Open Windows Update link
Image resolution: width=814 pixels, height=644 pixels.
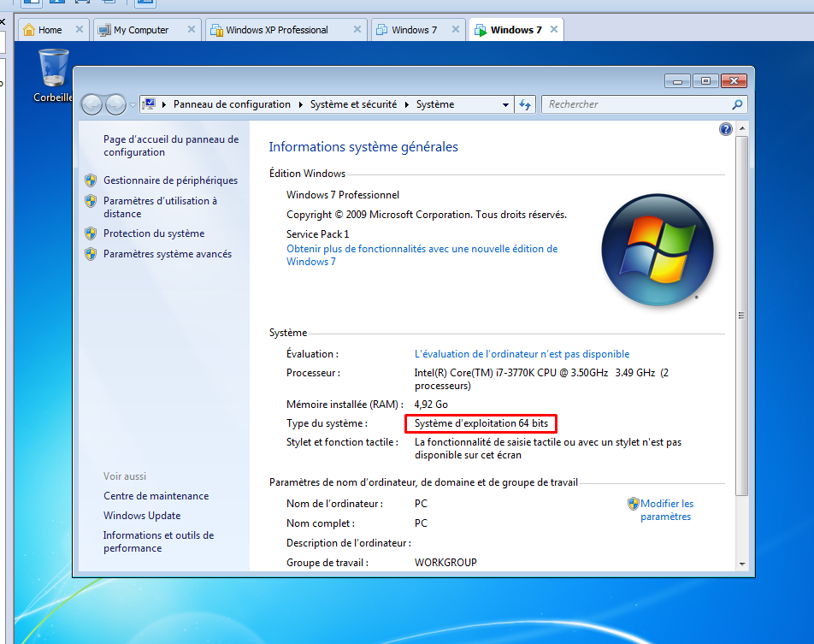[x=142, y=516]
